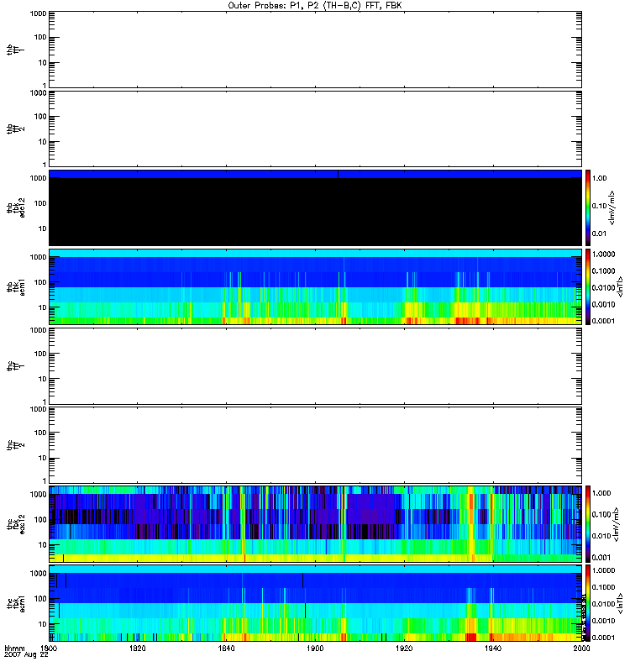Click the '100' y-tick of thb ede12 panel
Screen dimensions: 630x672
click(40, 203)
